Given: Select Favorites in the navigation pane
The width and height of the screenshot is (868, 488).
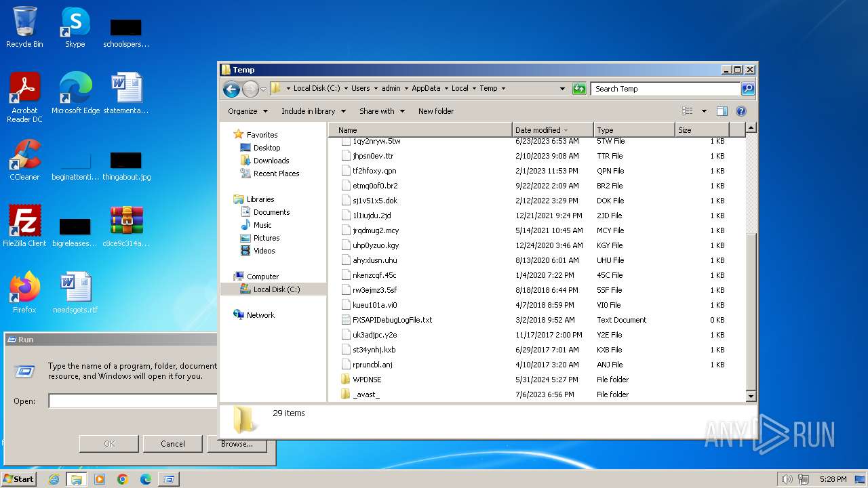Looking at the screenshot, I should [x=262, y=135].
